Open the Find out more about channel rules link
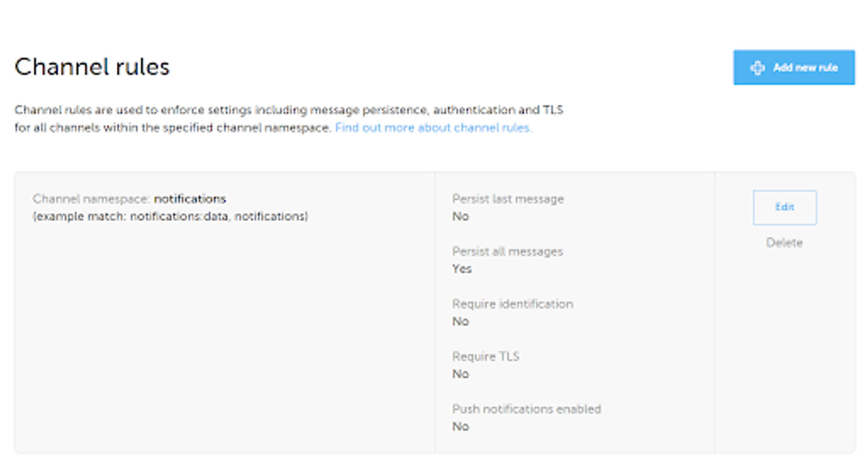 click(433, 128)
